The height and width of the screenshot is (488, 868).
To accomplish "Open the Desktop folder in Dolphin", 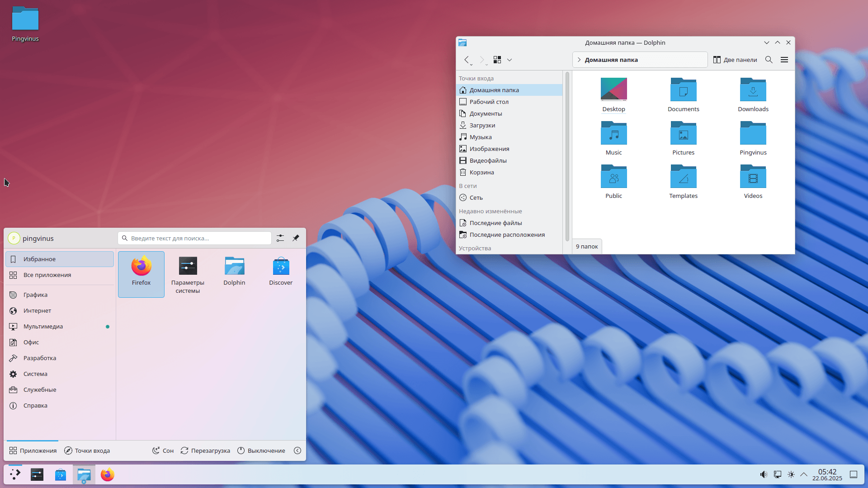I will 613,95.
